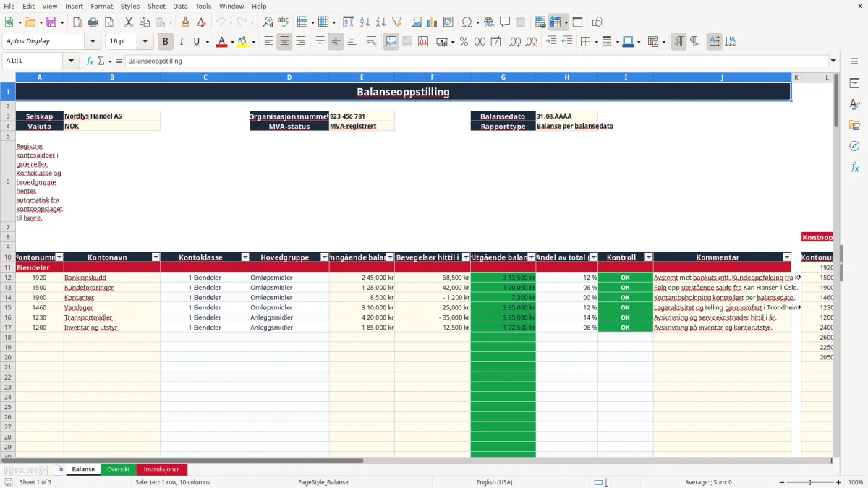
Task: Open the Format menu
Action: tap(101, 6)
